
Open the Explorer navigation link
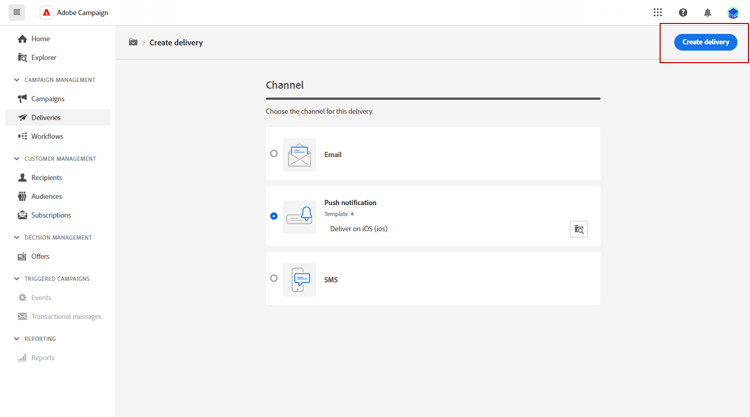click(44, 58)
